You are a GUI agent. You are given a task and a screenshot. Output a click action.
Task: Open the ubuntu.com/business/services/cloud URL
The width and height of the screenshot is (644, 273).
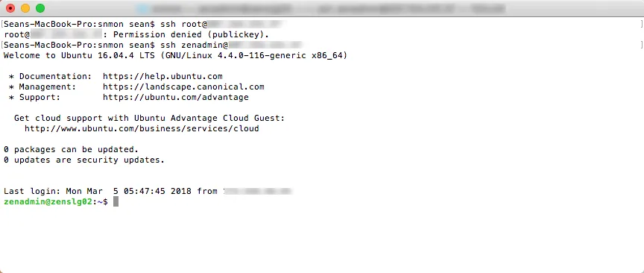[142, 129]
